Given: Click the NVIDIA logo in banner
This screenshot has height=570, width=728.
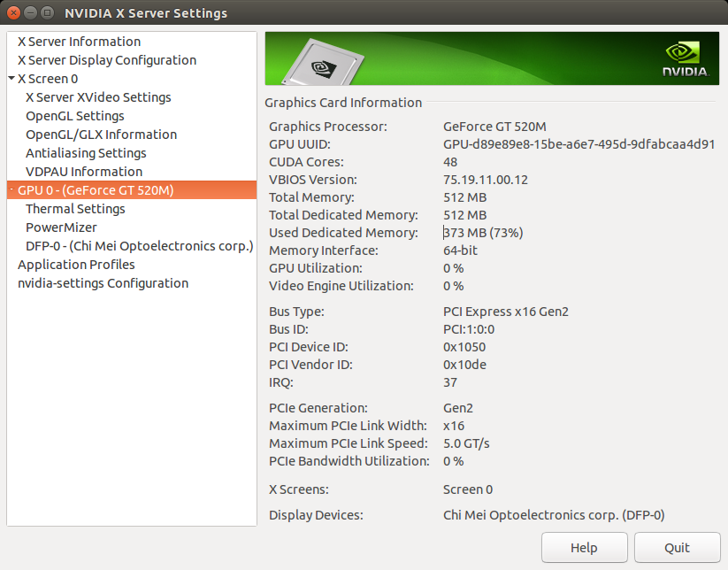Looking at the screenshot, I should 686,59.
